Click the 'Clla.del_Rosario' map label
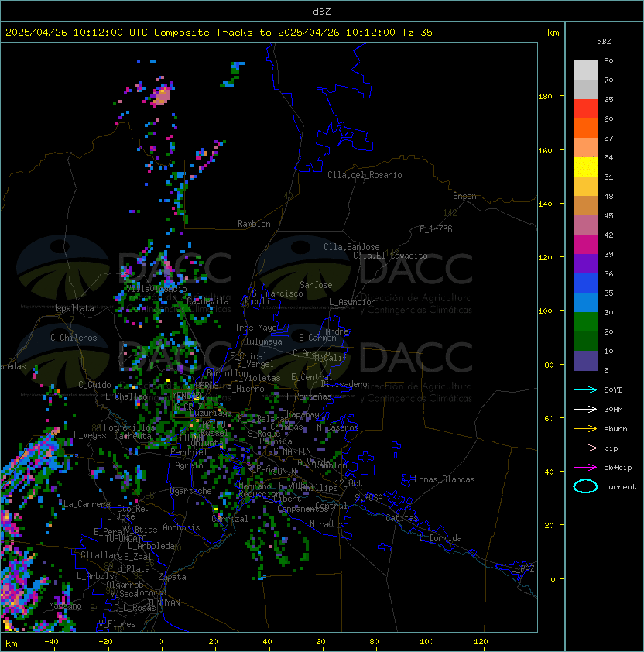The image size is (644, 652). tap(365, 175)
